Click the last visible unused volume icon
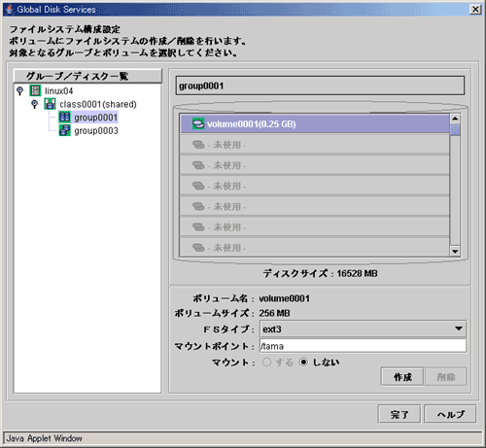 click(x=198, y=248)
